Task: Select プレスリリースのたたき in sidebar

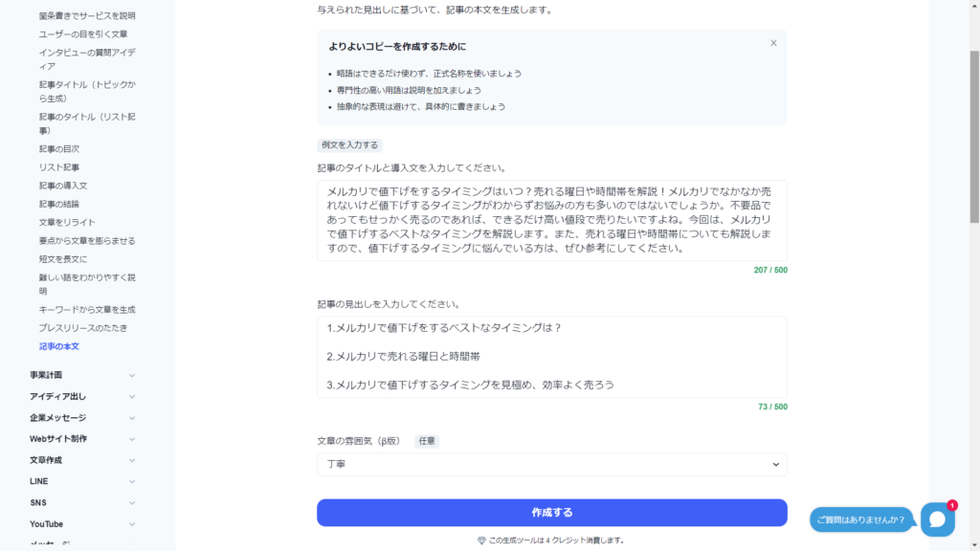Action: tap(83, 327)
